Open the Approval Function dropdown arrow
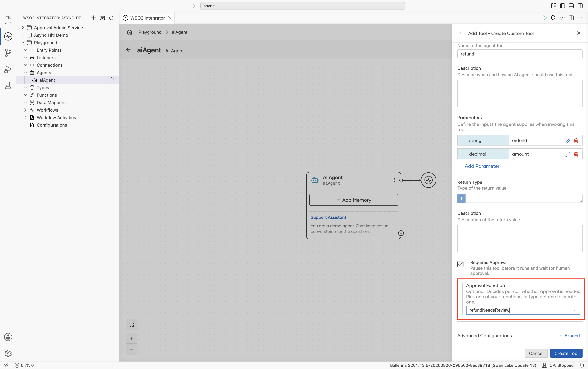 pyautogui.click(x=575, y=310)
